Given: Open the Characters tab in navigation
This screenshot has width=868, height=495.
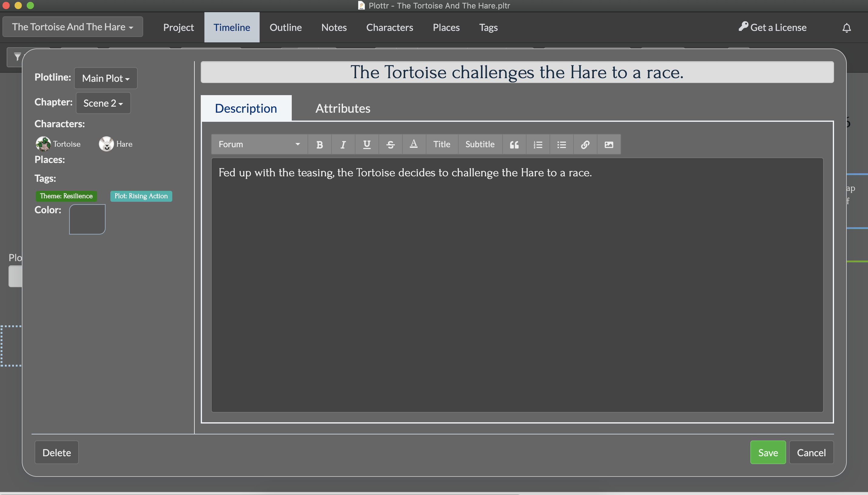Looking at the screenshot, I should click(x=389, y=28).
